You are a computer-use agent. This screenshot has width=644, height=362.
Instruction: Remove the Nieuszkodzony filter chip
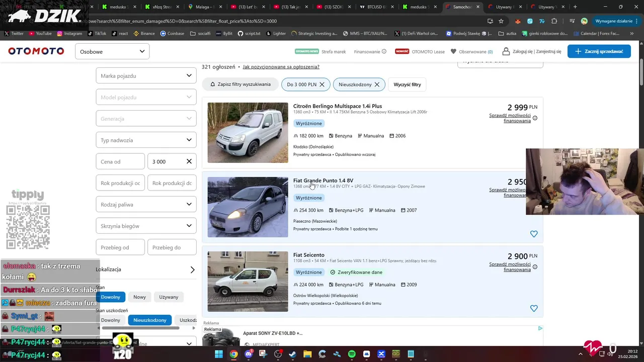377,84
